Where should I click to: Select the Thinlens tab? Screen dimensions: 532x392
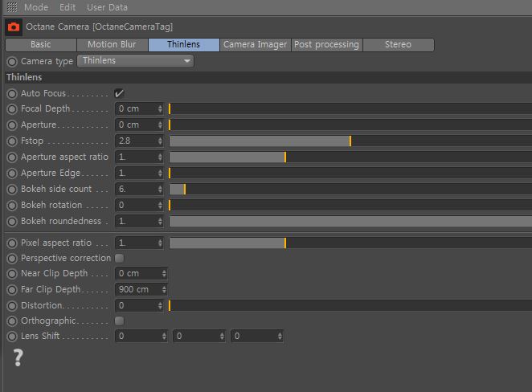tap(184, 45)
